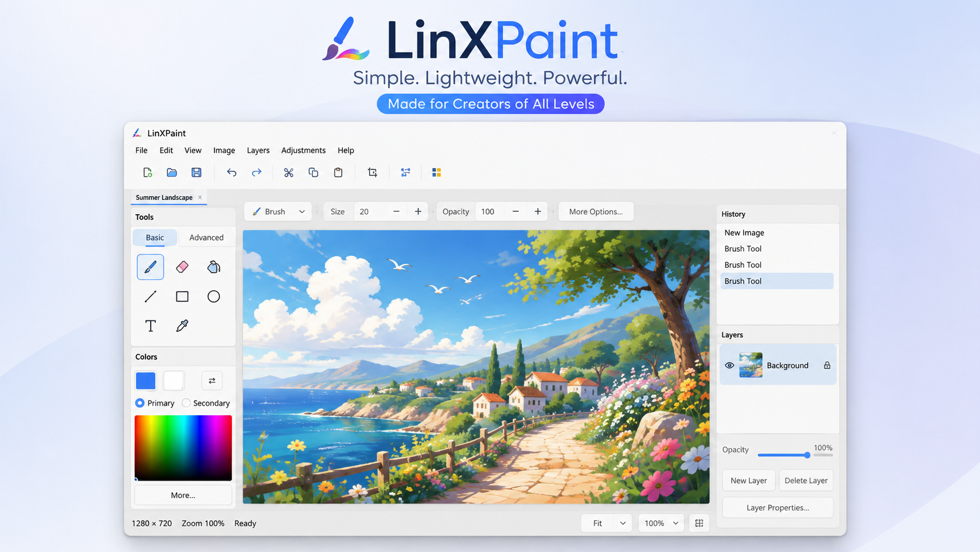Paste using the clipboard icon
This screenshot has height=552, width=980.
(338, 172)
